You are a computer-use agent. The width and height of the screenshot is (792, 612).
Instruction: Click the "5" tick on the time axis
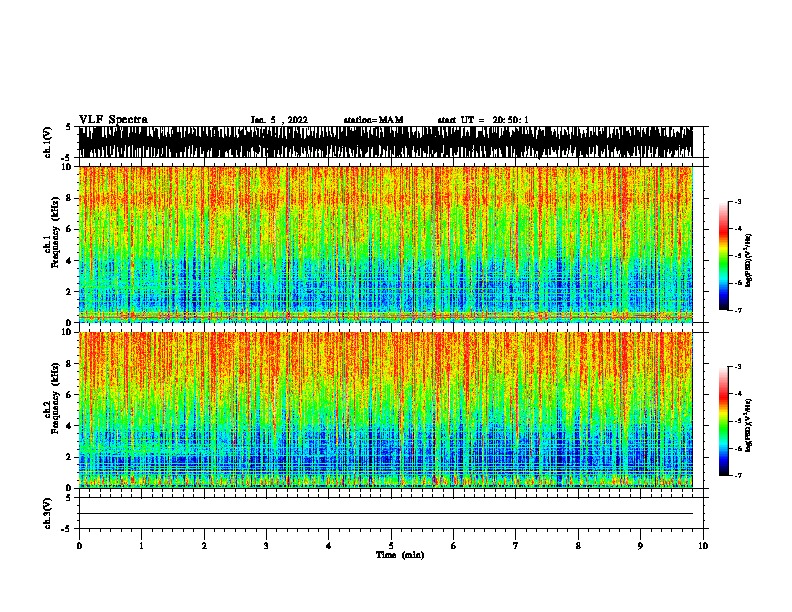pos(391,546)
